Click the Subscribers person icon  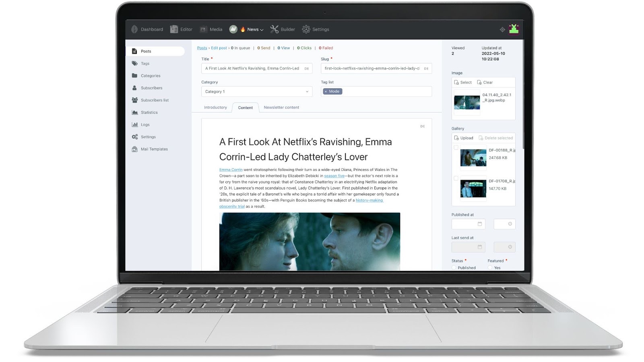click(x=134, y=88)
